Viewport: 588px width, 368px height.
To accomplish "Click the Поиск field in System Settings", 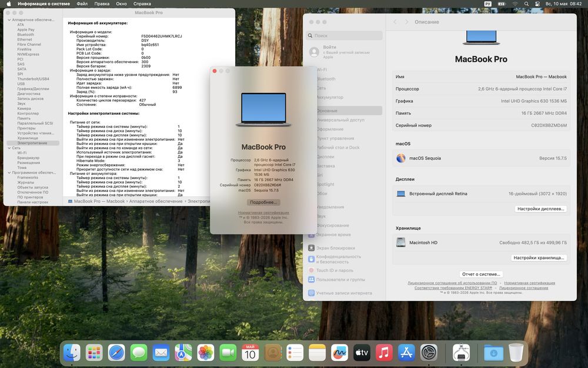I will tap(344, 36).
